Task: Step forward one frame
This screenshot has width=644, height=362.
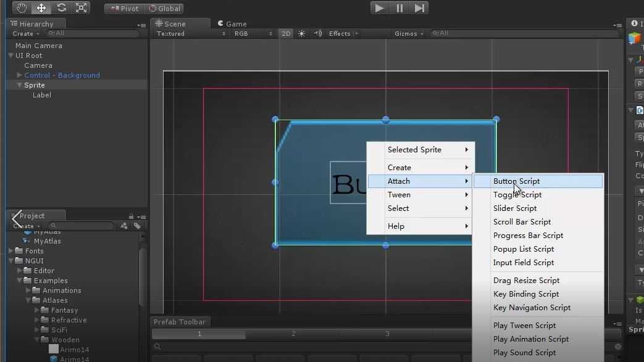Action: click(x=419, y=8)
